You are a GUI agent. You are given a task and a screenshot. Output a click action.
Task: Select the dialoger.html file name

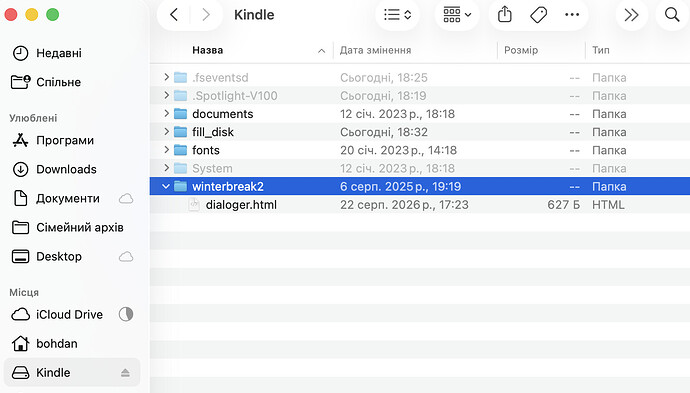(x=241, y=205)
